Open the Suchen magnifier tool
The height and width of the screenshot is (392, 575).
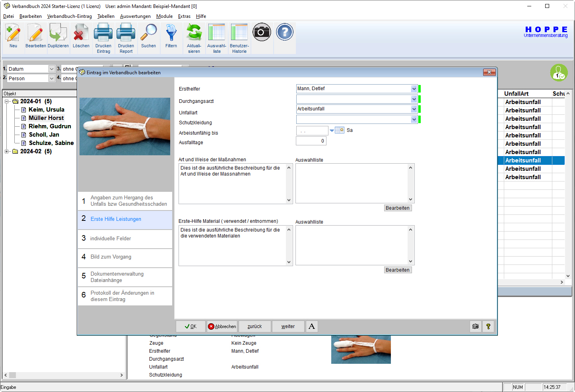click(x=149, y=33)
